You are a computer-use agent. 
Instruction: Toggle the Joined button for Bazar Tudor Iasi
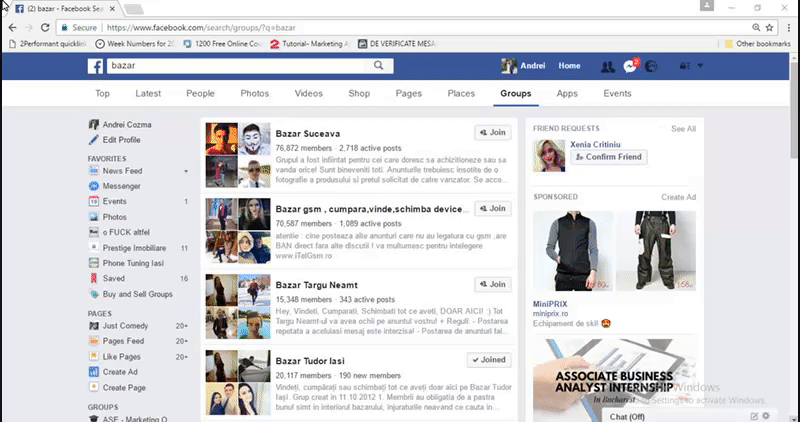488,360
